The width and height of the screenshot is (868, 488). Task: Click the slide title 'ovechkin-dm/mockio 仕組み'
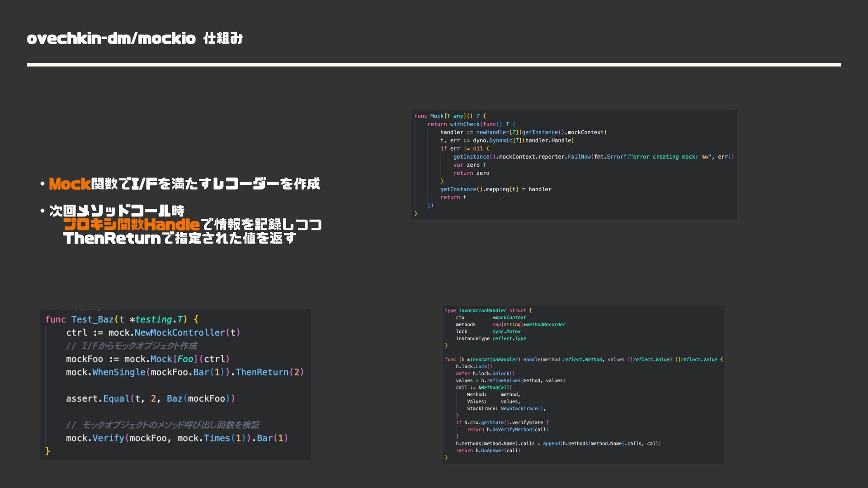click(x=135, y=38)
